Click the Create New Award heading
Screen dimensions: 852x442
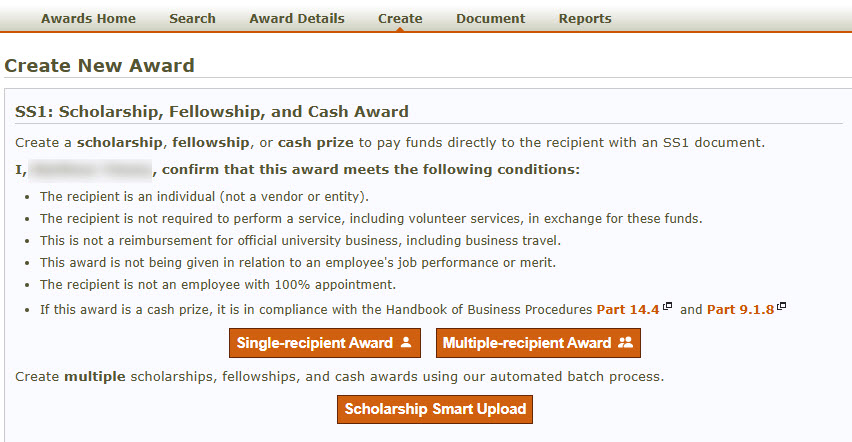pyautogui.click(x=99, y=66)
